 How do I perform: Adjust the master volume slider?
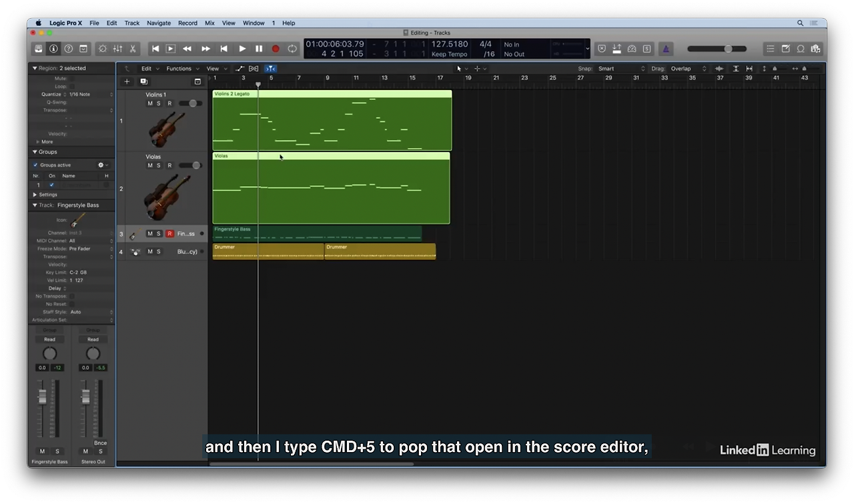(x=717, y=49)
